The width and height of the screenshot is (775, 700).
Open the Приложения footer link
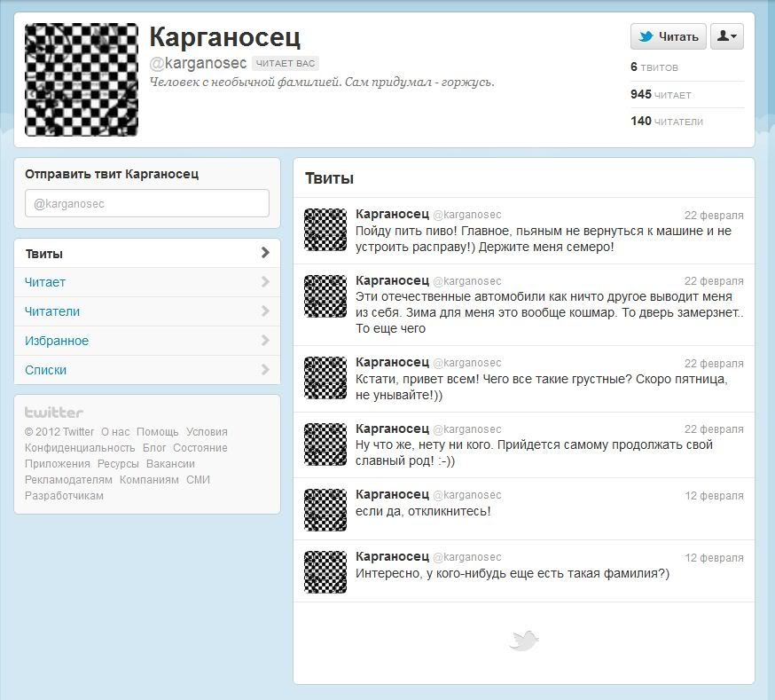pyautogui.click(x=58, y=464)
